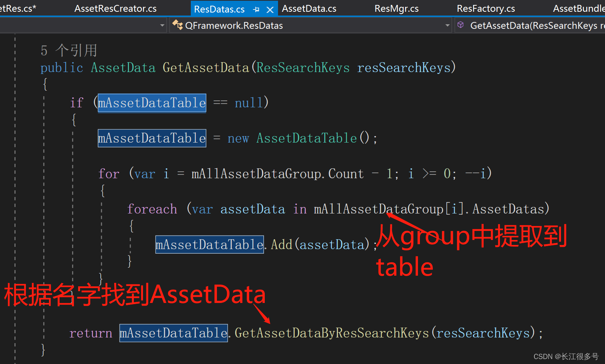The width and height of the screenshot is (605, 364).
Task: Click mAssetDataTable in the if condition
Action: 152,103
